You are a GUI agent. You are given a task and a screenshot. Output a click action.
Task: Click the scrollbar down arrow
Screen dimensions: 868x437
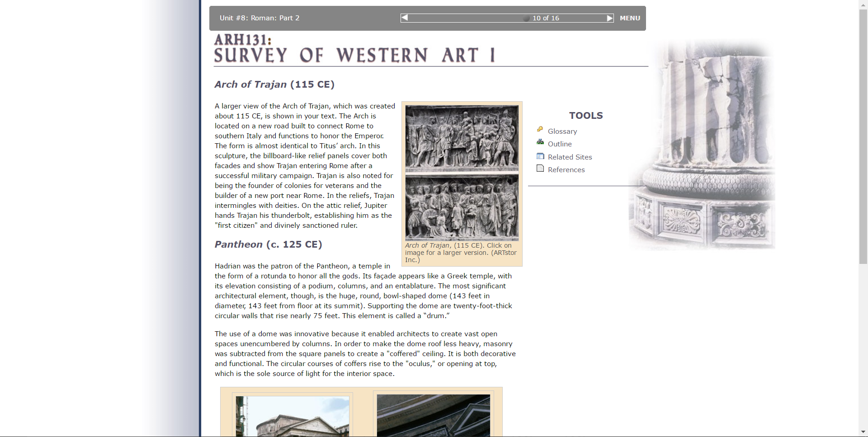[863, 432]
